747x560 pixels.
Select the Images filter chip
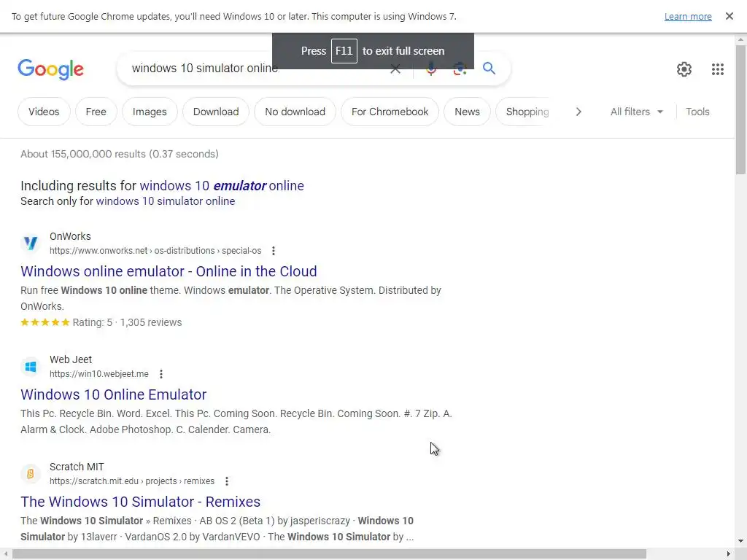click(150, 112)
